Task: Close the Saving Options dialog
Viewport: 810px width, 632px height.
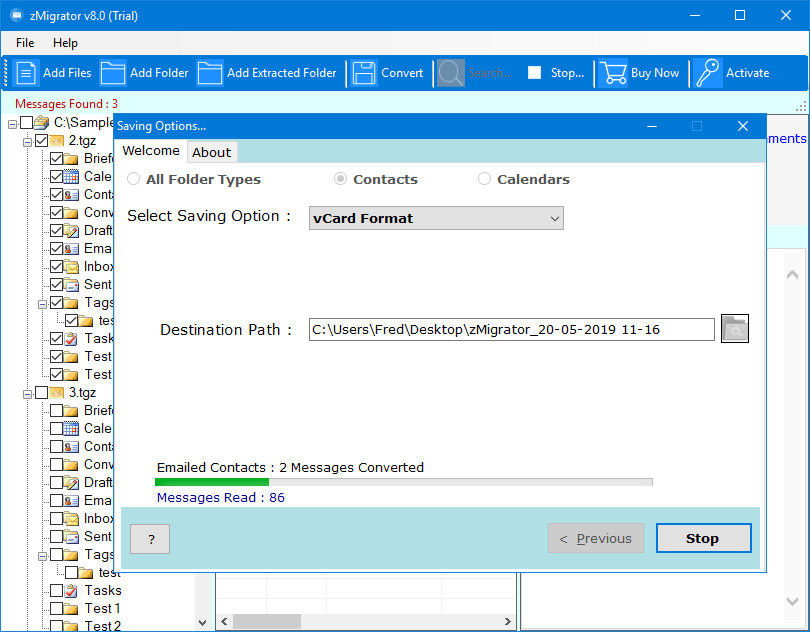Action: pyautogui.click(x=743, y=126)
